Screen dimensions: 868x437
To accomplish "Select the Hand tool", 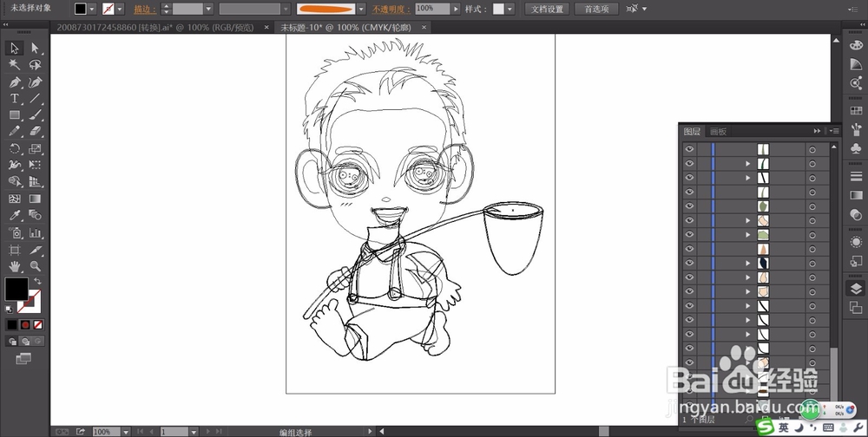I will pos(15,266).
